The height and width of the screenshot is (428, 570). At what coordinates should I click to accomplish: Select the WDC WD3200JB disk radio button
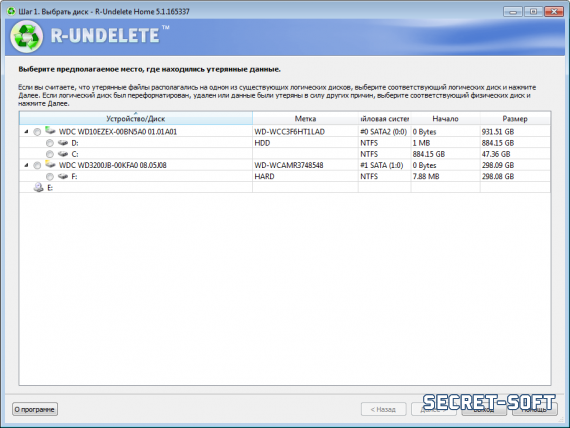[x=37, y=165]
